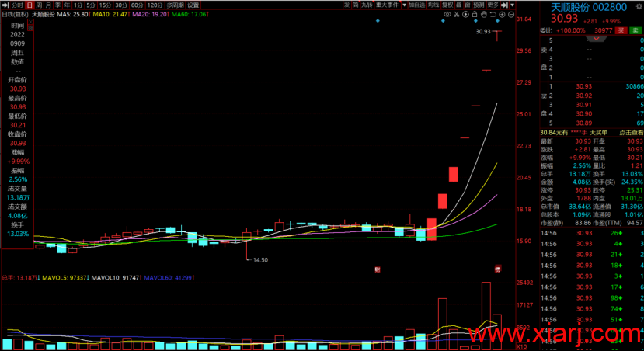Select the 1分 one-minute period tab
This screenshot has width=644, height=351.
(78, 5)
